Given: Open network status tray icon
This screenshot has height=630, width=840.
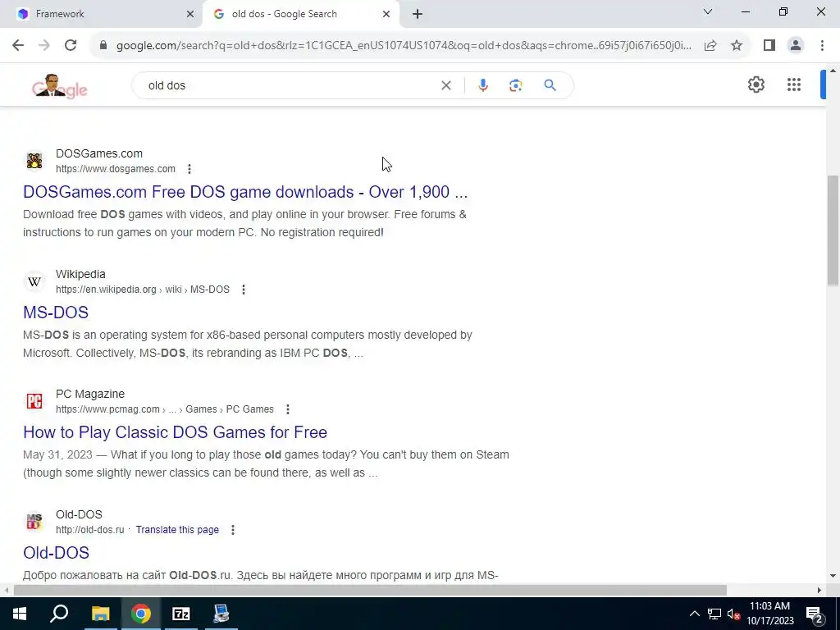Looking at the screenshot, I should (x=714, y=614).
